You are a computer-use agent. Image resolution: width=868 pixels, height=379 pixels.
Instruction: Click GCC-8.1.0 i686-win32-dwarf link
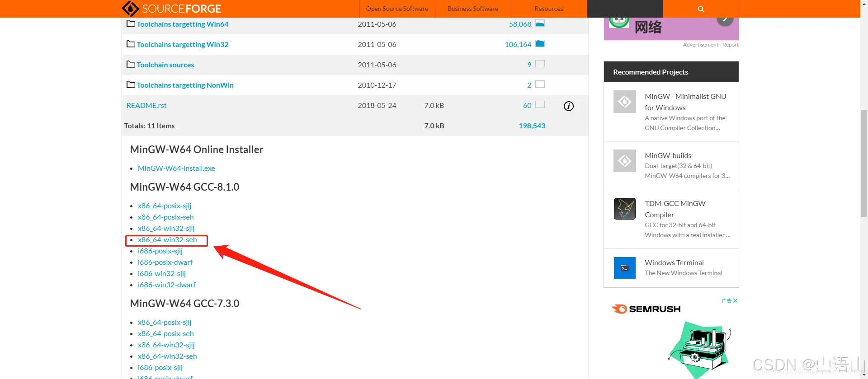tap(167, 285)
